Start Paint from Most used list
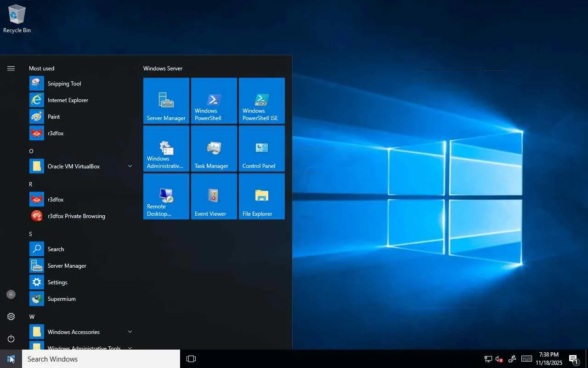 click(81, 117)
